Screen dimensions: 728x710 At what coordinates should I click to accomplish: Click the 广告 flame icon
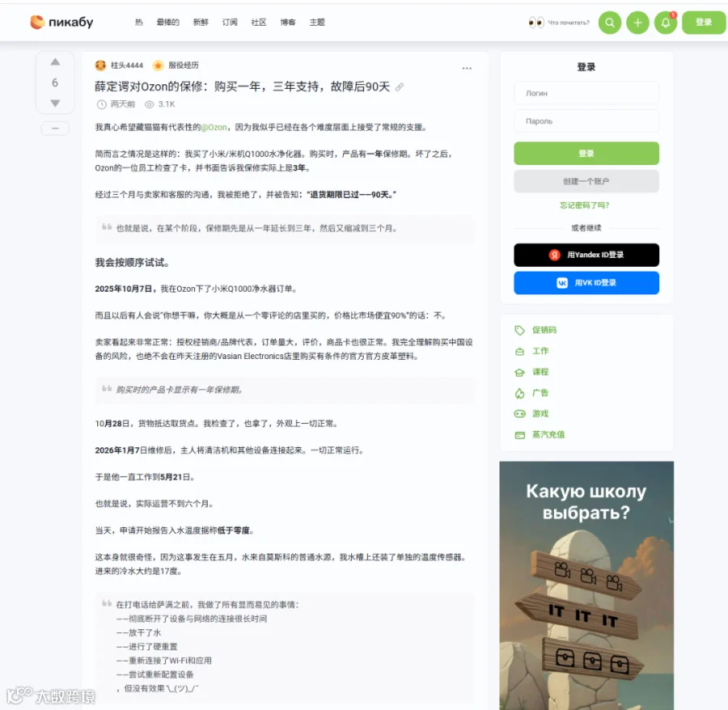(519, 393)
